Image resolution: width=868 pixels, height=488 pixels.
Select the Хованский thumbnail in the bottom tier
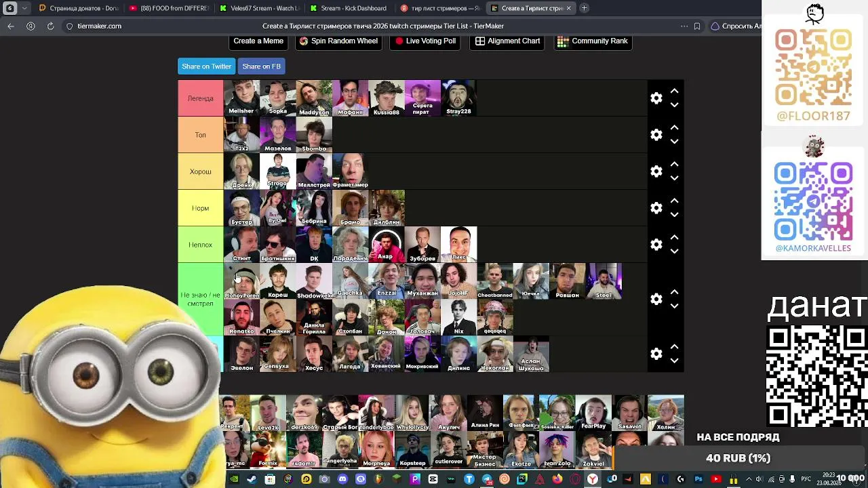387,354
